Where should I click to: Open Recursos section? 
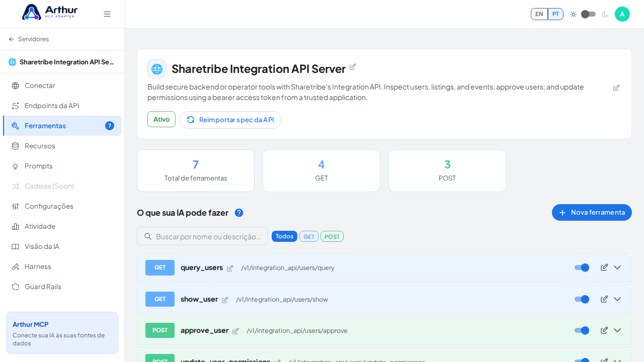click(62, 146)
